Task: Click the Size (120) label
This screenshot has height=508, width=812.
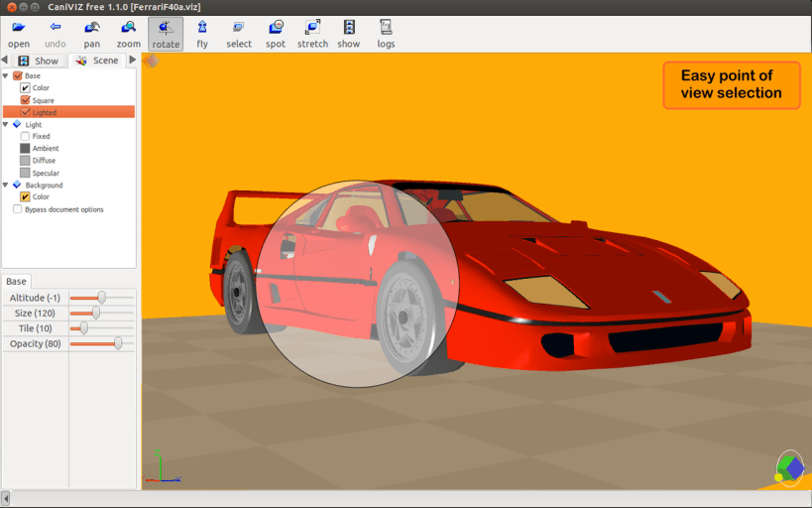Action: (x=35, y=313)
